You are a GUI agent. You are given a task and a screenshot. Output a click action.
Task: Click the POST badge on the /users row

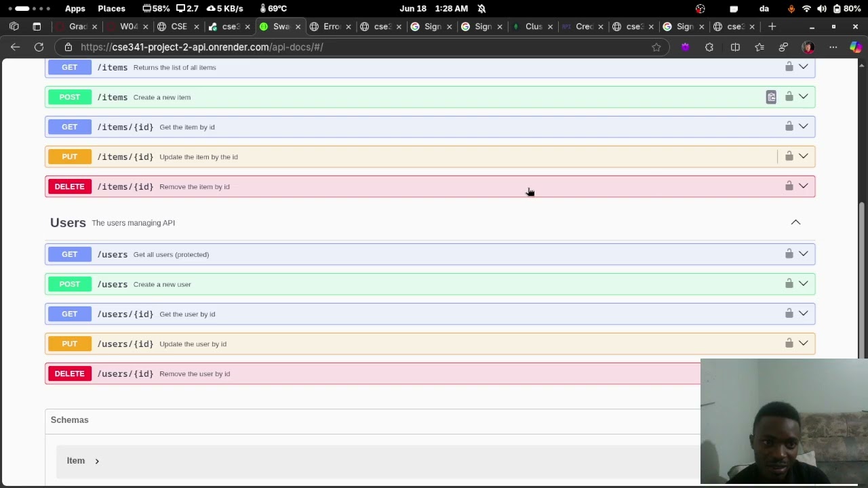pyautogui.click(x=69, y=284)
